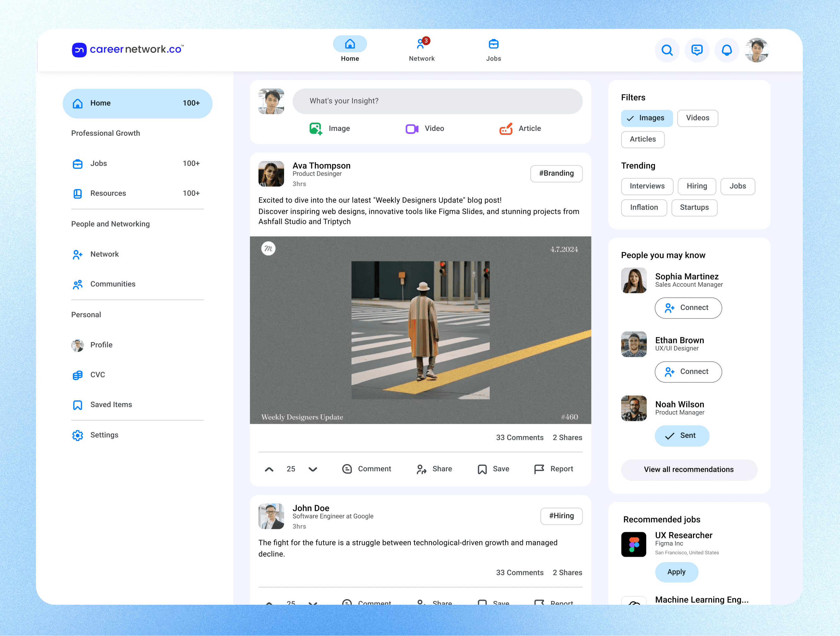Click the Video camera icon
This screenshot has width=840, height=636.
coord(412,129)
